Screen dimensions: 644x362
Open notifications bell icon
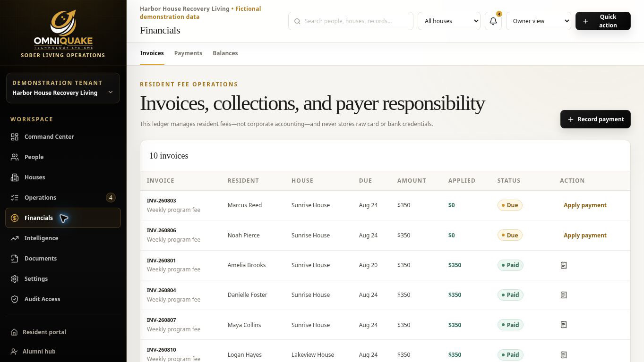493,21
